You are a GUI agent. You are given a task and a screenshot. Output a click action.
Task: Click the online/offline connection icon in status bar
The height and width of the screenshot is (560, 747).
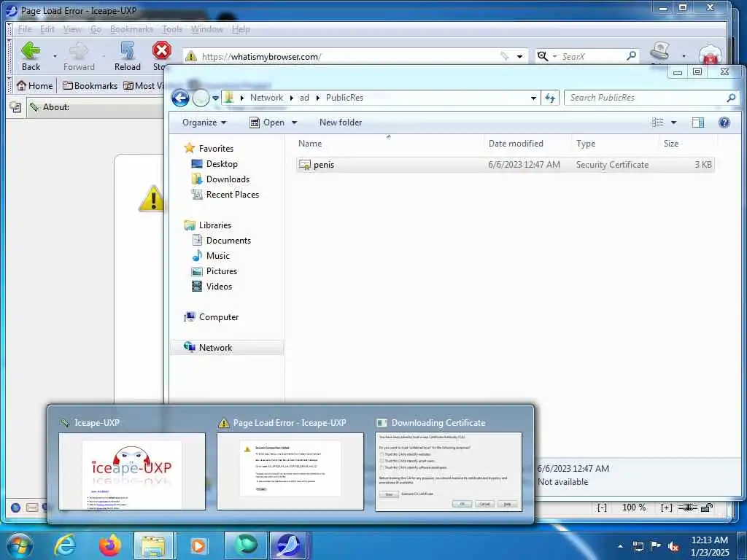pyautogui.click(x=687, y=507)
